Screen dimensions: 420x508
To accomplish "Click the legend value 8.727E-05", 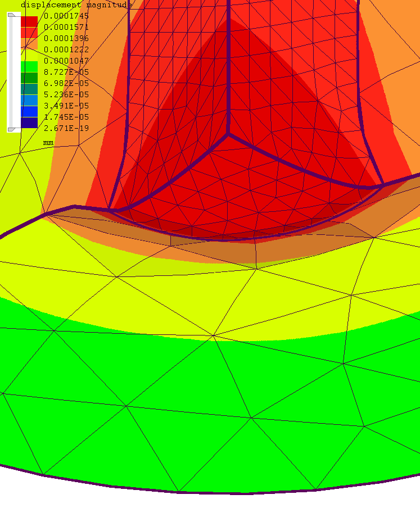I will (x=66, y=72).
